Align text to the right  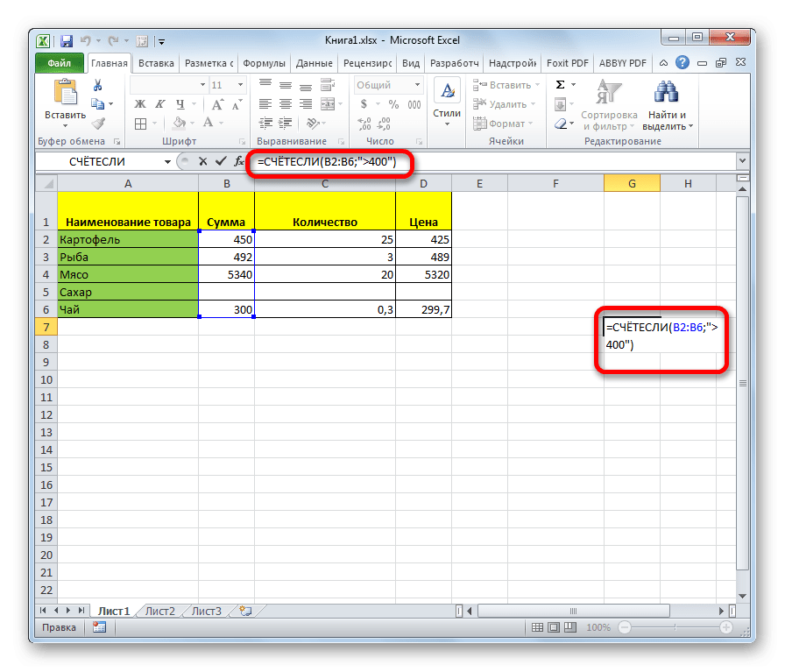[x=306, y=104]
